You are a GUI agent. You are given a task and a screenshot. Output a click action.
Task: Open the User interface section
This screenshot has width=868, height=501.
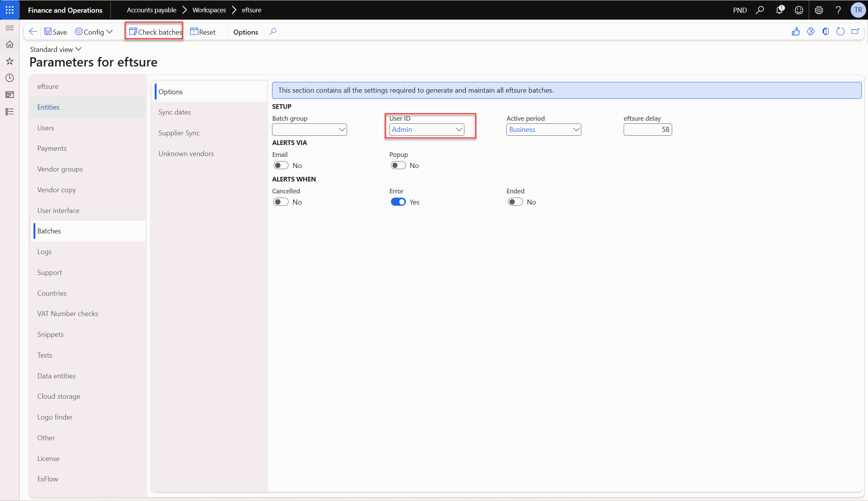click(88, 211)
